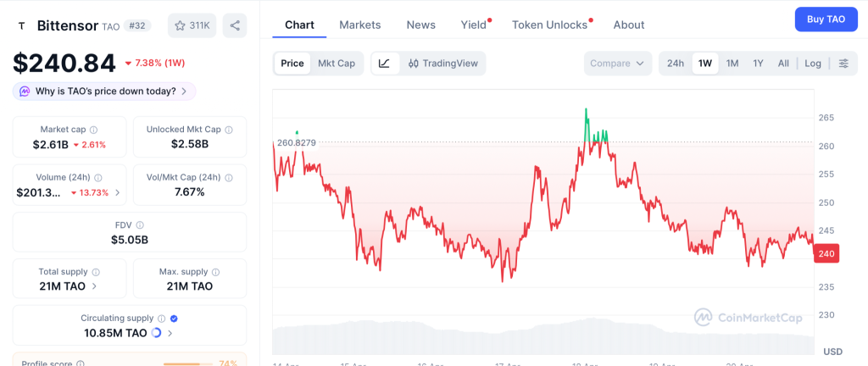Open 'Why is TAO's price down today?'
868x366 pixels.
coord(104,91)
